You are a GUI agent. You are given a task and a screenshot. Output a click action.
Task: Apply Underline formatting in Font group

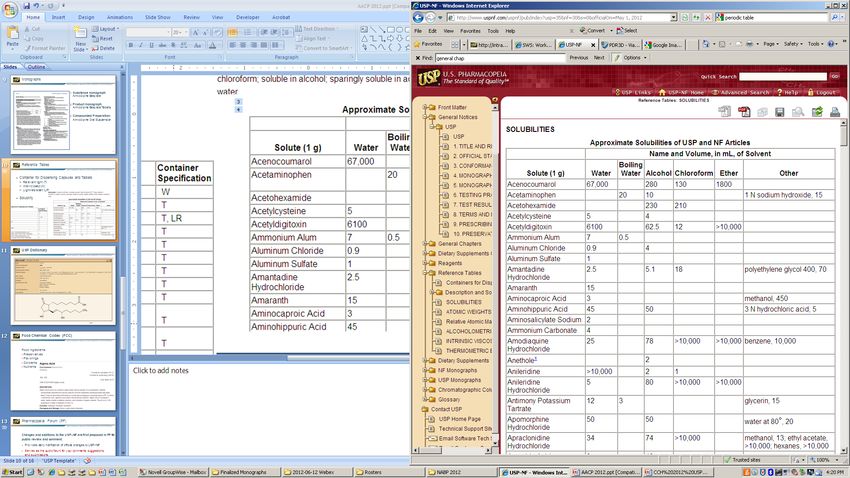[x=151, y=46]
